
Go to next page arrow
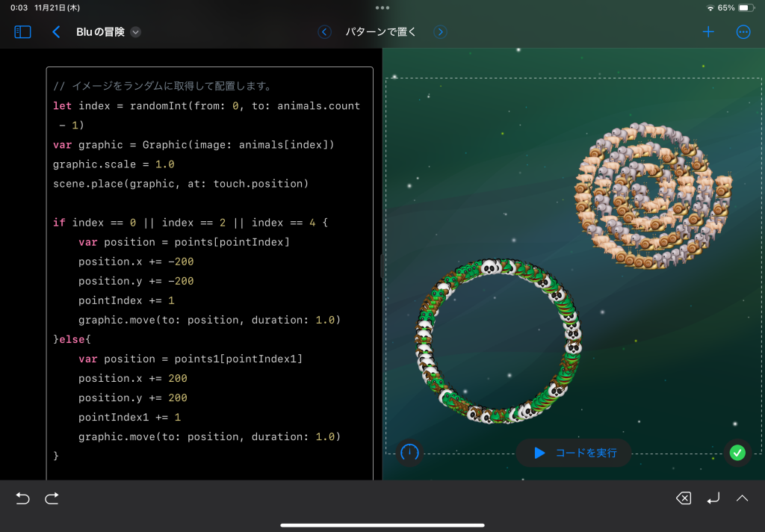[441, 32]
